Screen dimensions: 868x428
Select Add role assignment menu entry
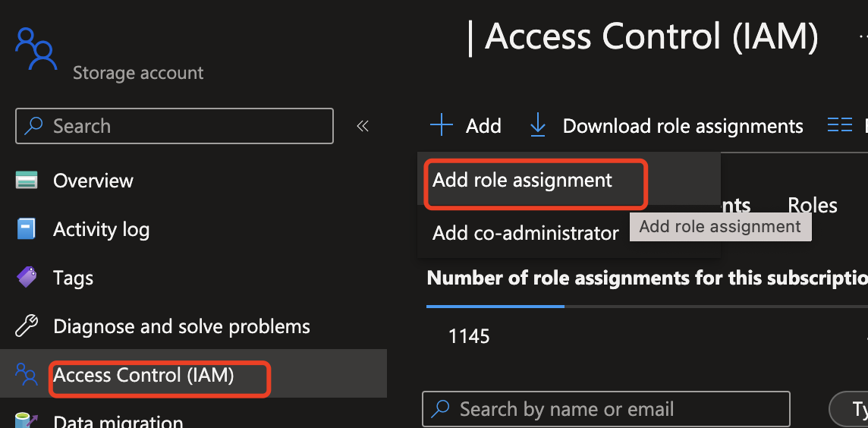point(522,181)
